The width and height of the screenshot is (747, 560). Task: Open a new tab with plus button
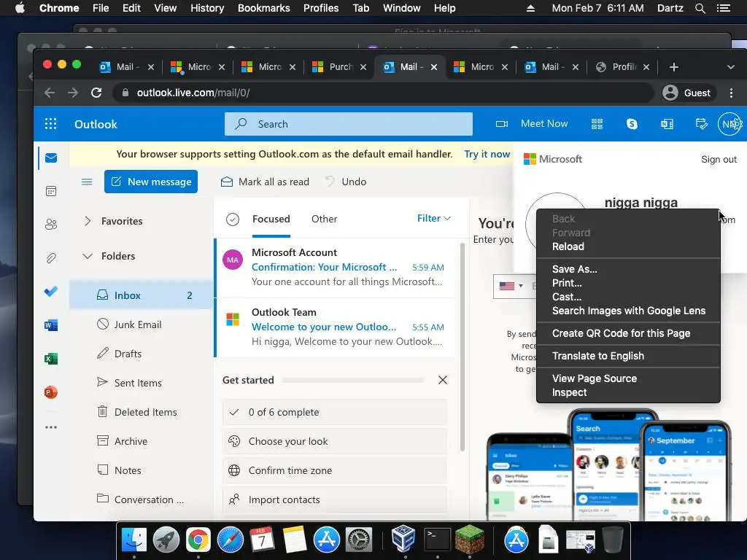click(x=673, y=67)
